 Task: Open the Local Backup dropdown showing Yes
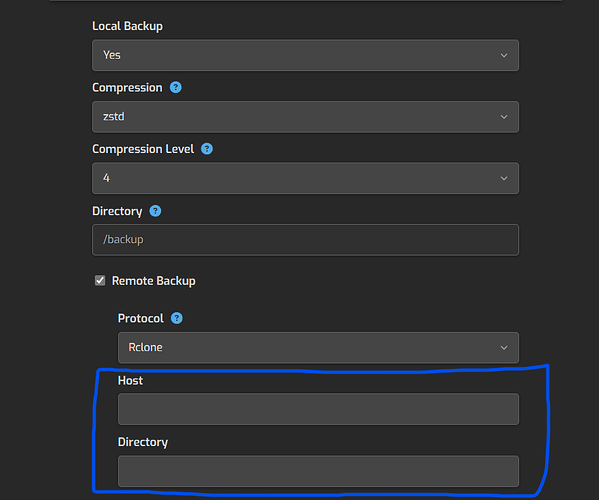tap(305, 55)
